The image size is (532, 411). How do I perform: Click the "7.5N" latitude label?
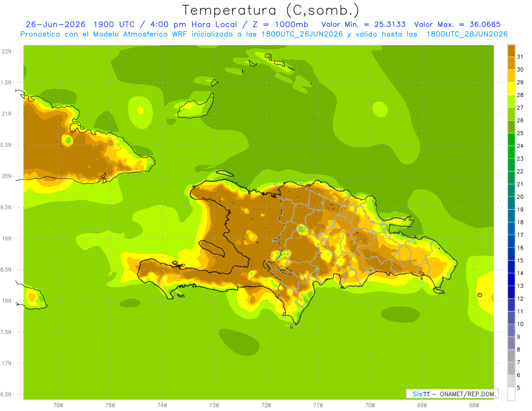tap(6, 332)
